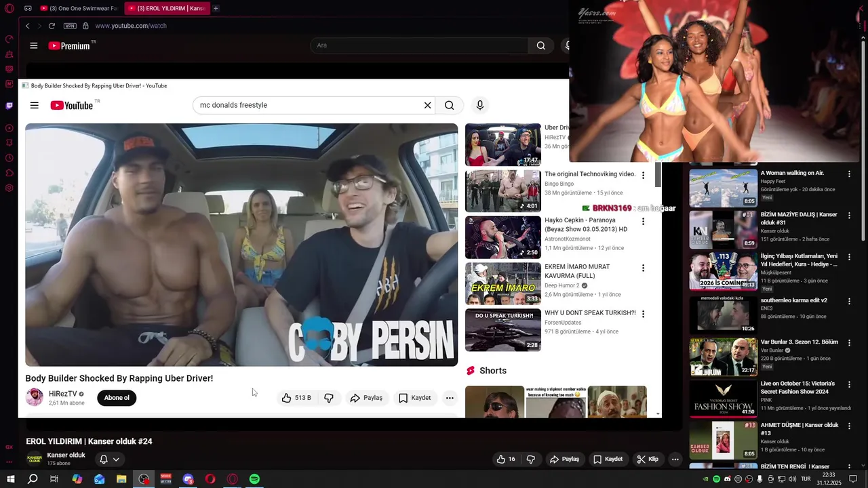Click the Body Builder video player
Image resolution: width=868 pixels, height=488 pixels.
241,245
